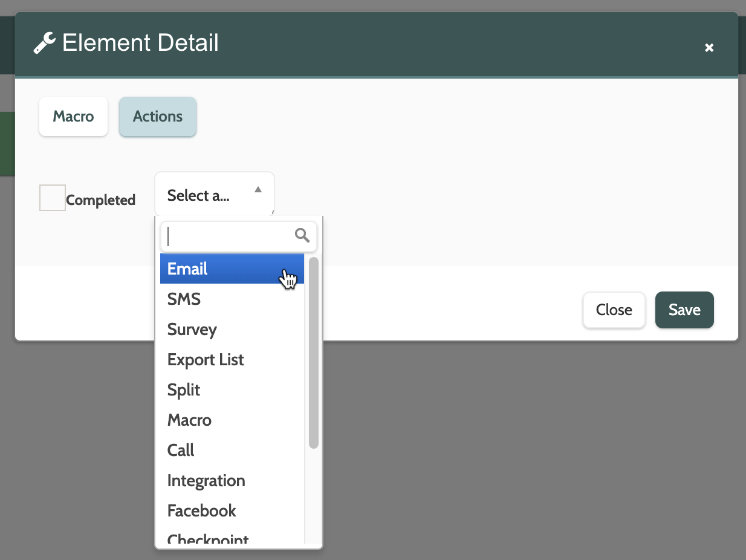
Task: Choose the Facebook action
Action: pos(202,510)
